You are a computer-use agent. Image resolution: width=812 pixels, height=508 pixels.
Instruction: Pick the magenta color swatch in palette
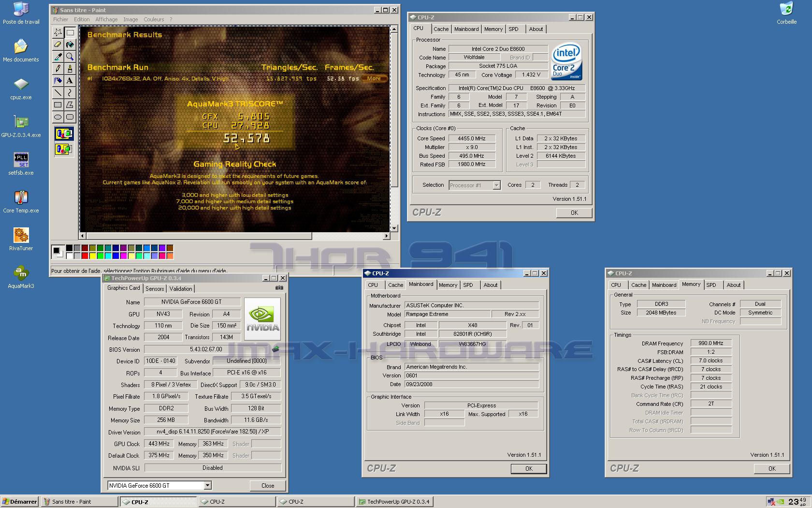click(123, 256)
